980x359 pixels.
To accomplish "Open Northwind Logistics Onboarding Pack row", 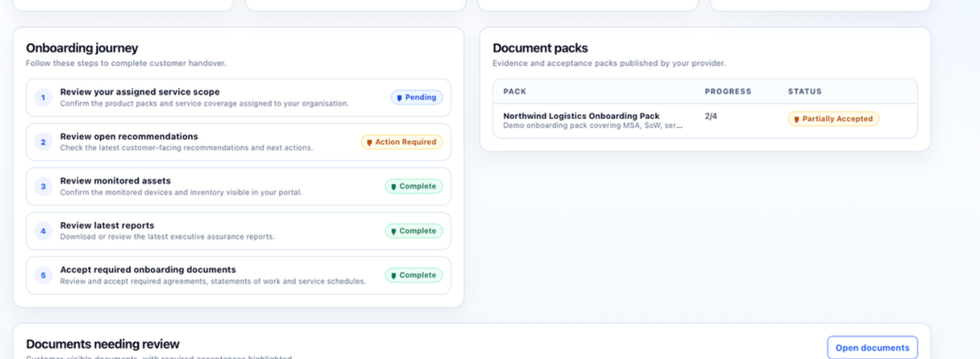I will (706, 121).
